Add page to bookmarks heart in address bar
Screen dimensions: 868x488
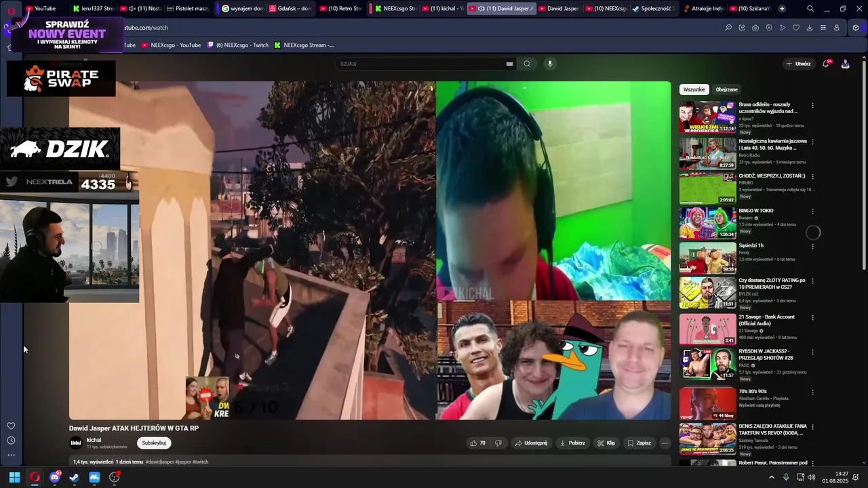click(x=796, y=28)
